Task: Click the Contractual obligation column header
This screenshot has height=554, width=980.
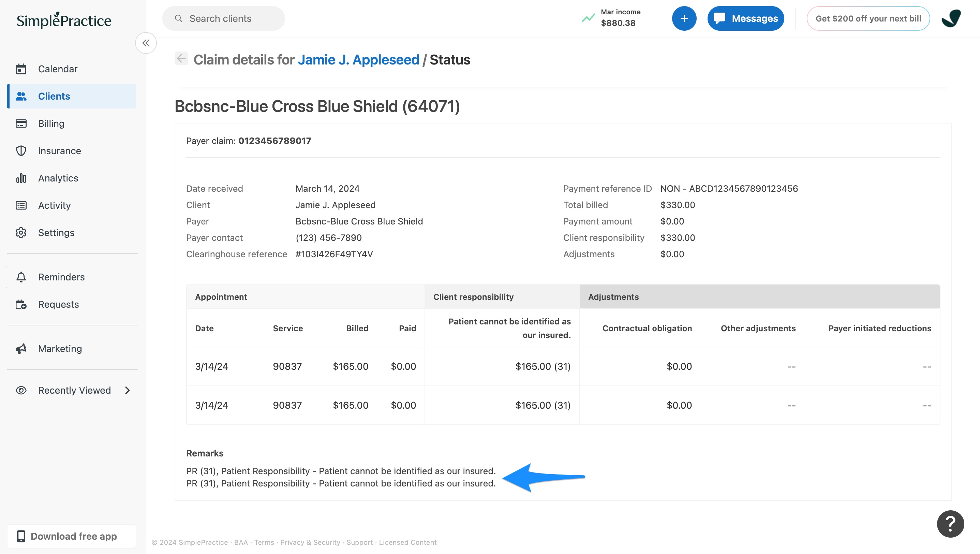Action: pyautogui.click(x=647, y=329)
